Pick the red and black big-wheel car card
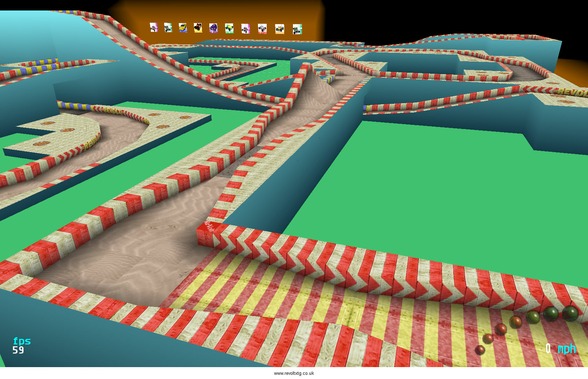This screenshot has width=588, height=379. coord(198,28)
